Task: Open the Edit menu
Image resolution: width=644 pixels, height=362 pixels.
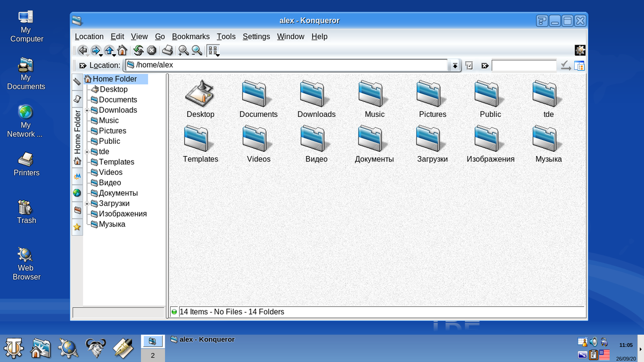Action: [x=117, y=36]
